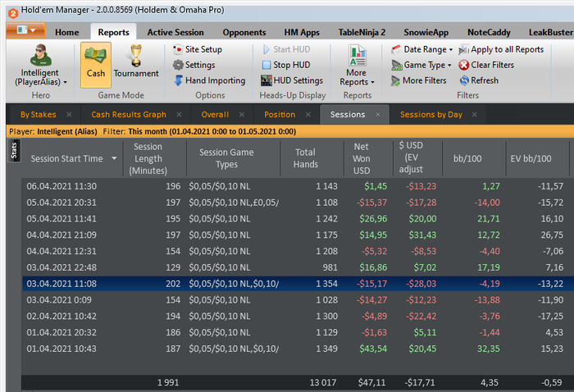Open the Game Type filter

click(x=421, y=65)
